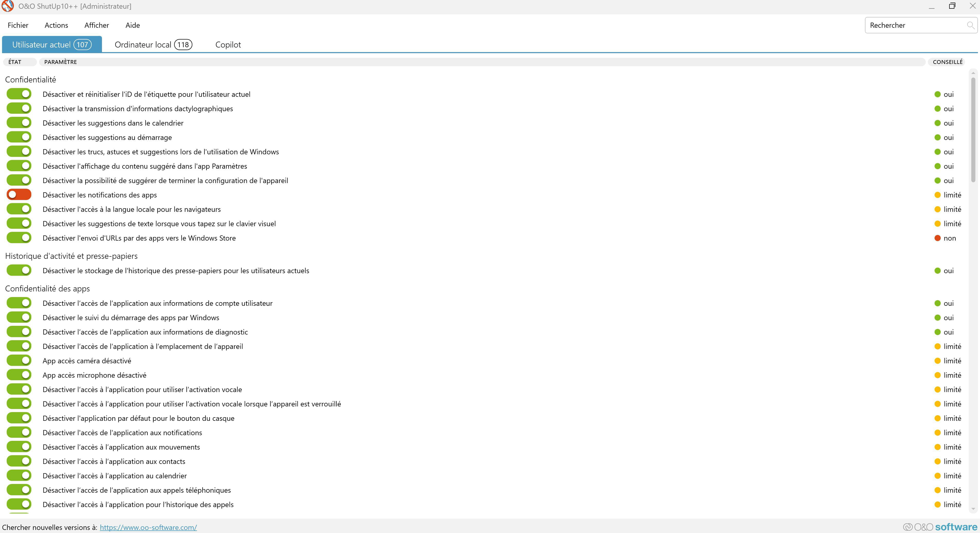Click the O&O software logo in footer

point(940,527)
